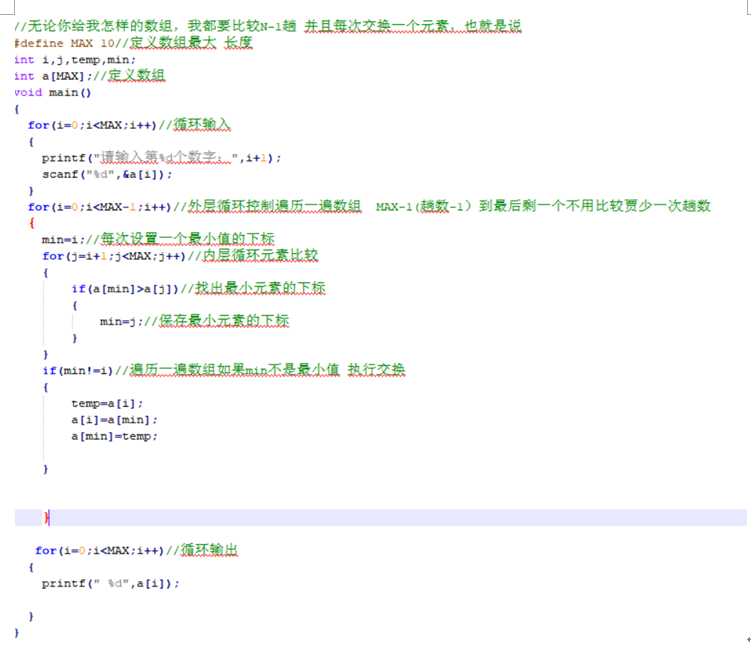Click the statement 'min=i;'
Viewport: 751px width, 649px height.
click(63, 239)
